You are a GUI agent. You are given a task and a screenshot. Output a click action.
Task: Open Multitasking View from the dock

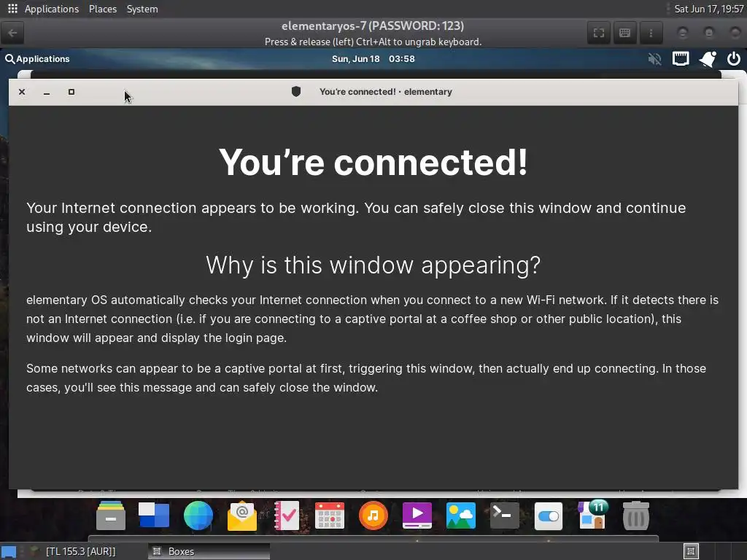pos(153,516)
